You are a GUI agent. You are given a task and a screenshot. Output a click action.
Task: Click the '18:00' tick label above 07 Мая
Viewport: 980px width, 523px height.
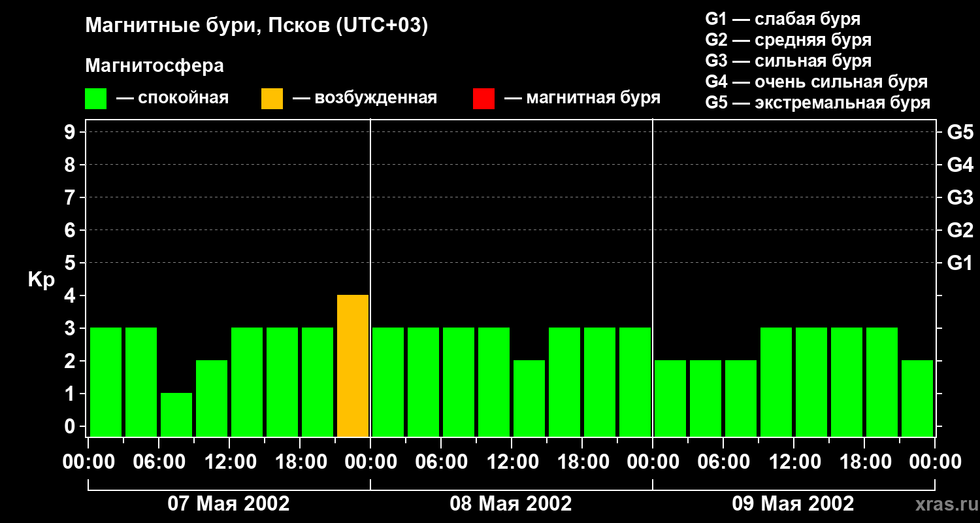pos(300,462)
